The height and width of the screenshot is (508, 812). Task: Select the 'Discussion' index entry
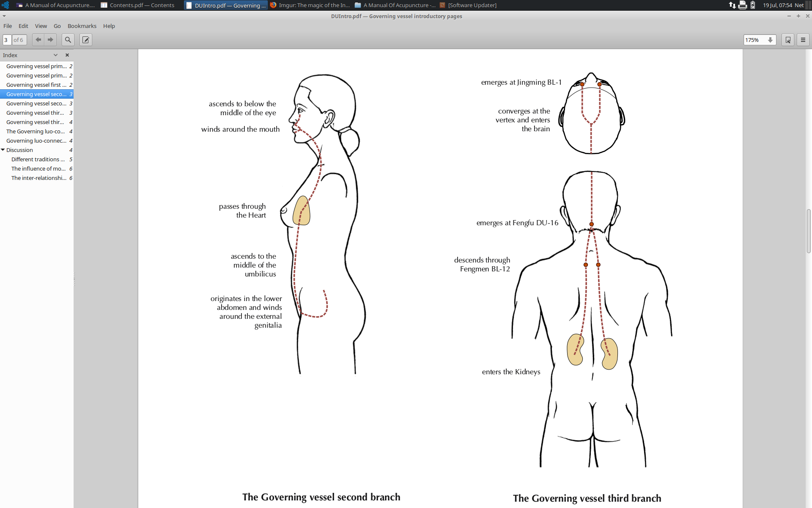coord(37,150)
